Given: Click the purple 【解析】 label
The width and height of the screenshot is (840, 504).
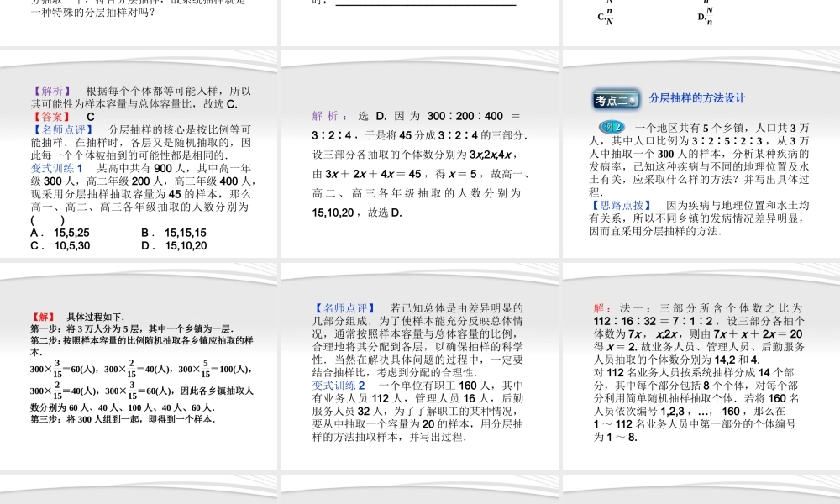Looking at the screenshot, I should click(x=51, y=91).
